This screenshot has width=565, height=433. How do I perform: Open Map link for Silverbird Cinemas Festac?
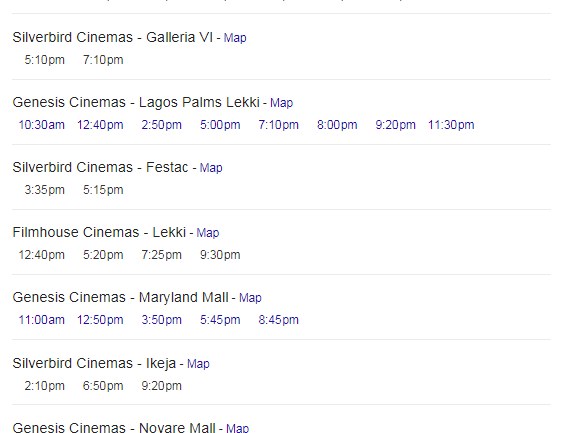[211, 168]
